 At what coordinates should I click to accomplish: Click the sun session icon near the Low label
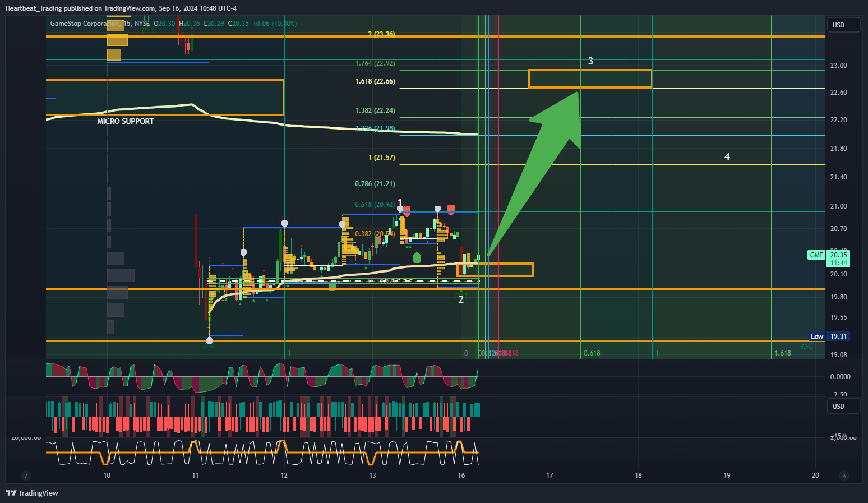804,346
